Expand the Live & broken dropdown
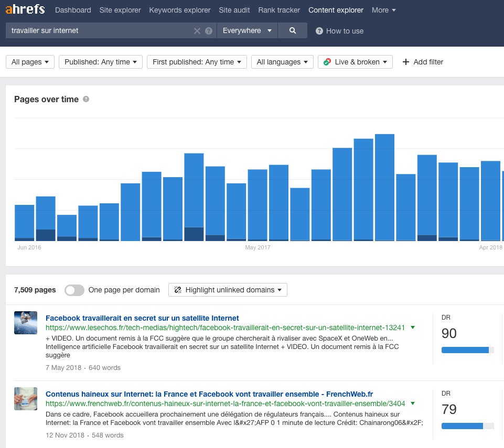 [355, 62]
